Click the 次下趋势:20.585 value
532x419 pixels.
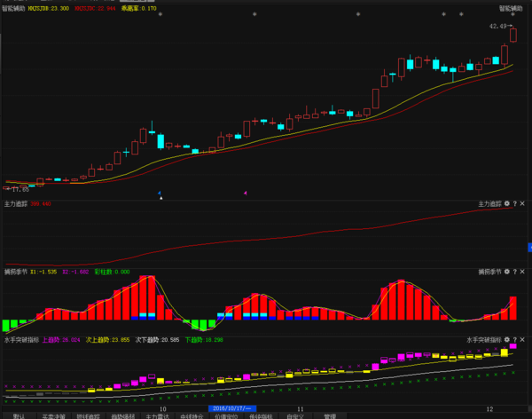point(157,340)
